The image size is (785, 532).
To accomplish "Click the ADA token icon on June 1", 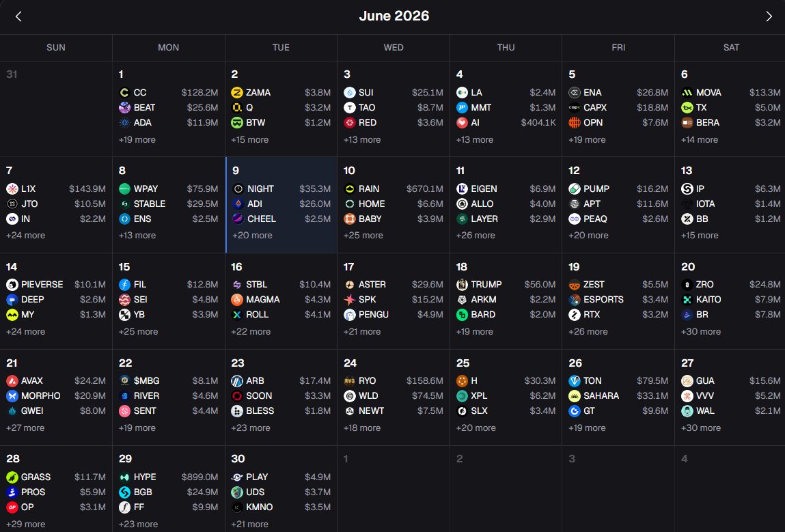I will click(124, 123).
